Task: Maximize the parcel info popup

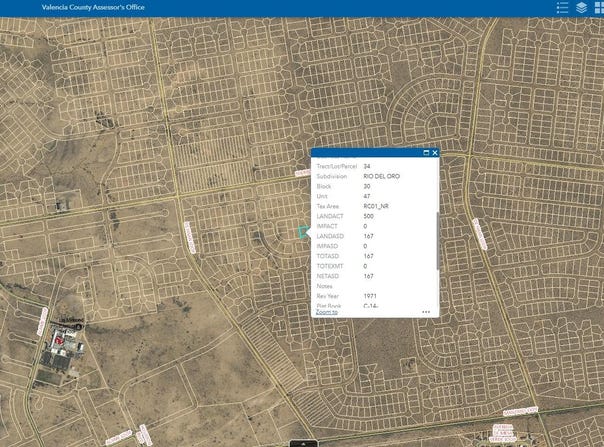Action: [426, 153]
